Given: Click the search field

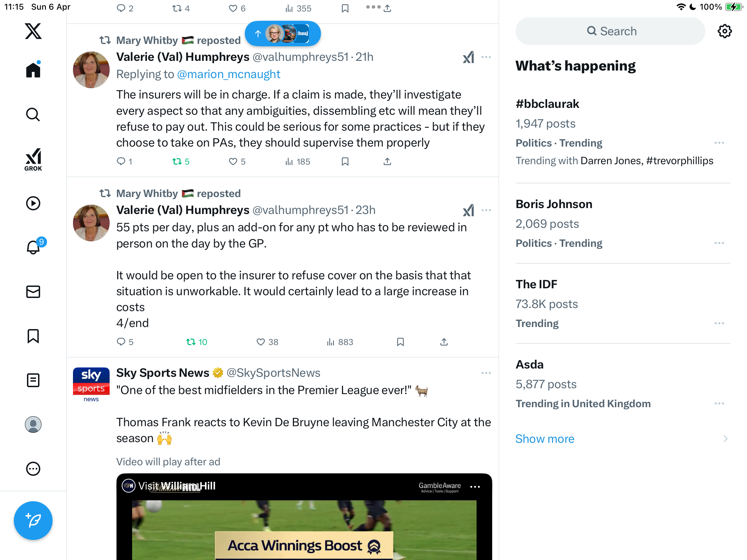Looking at the screenshot, I should point(610,31).
